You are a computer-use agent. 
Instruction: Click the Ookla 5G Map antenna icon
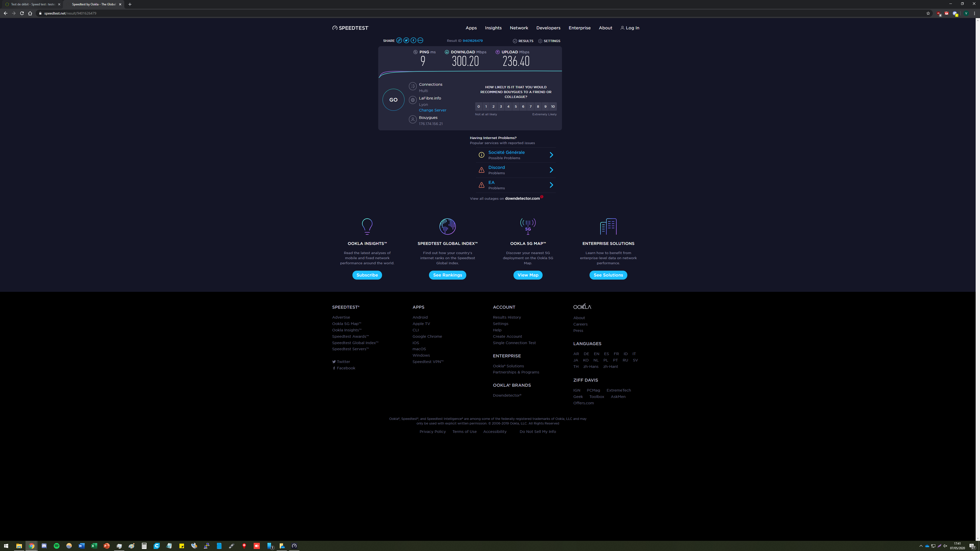tap(528, 226)
